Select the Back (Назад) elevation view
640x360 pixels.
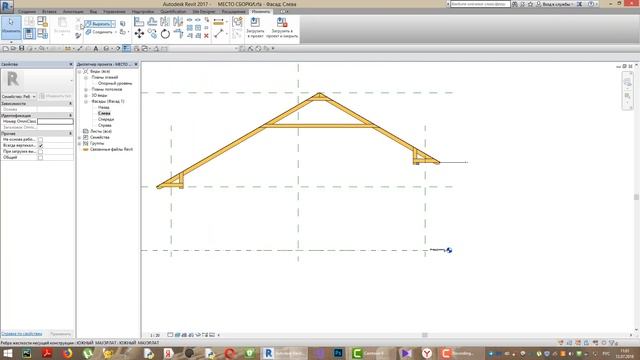coord(104,107)
